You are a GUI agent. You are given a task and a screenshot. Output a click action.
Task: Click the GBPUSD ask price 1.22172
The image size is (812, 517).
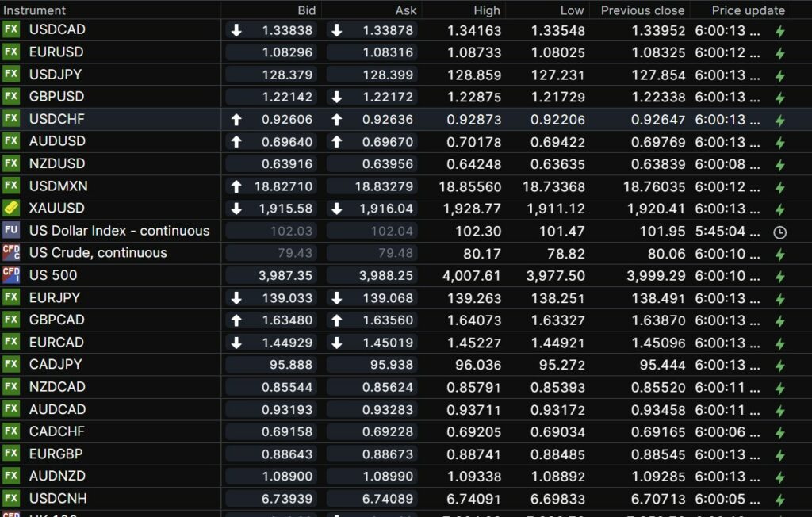coord(388,97)
